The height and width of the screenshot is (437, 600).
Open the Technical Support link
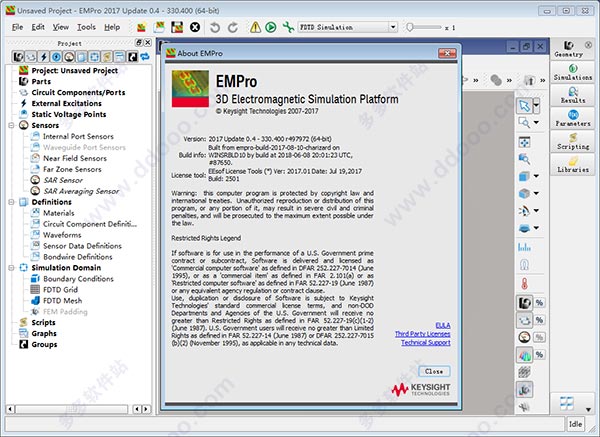point(426,342)
